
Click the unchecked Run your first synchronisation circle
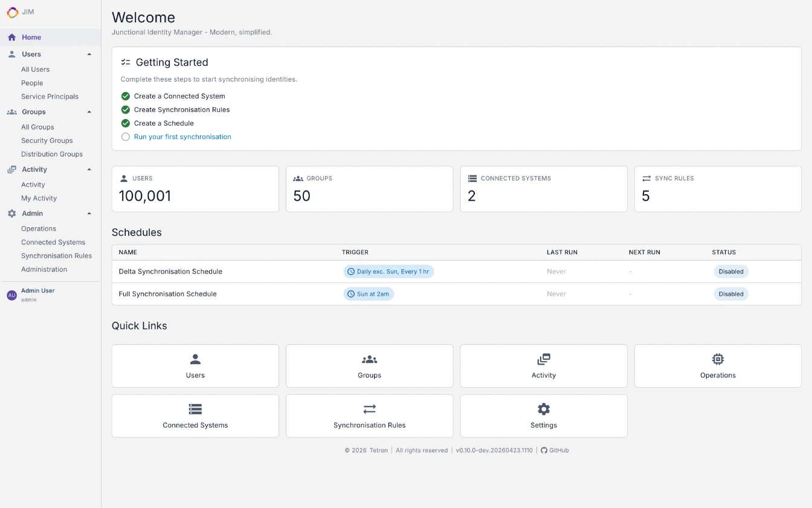click(x=125, y=137)
